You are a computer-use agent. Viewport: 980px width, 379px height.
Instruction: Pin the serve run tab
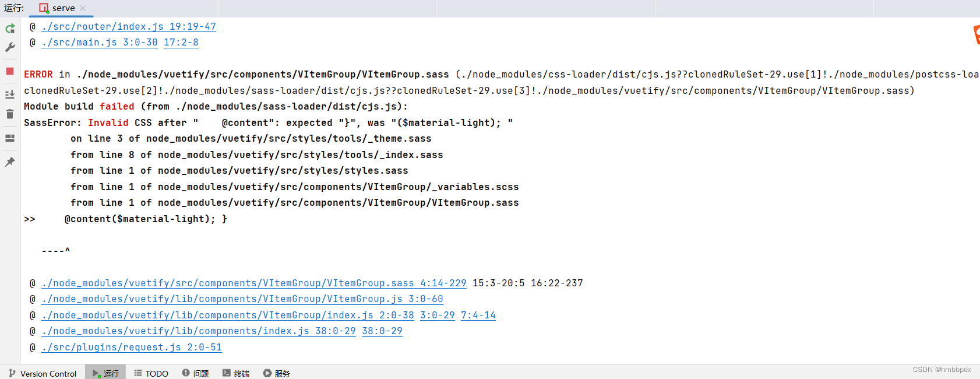tap(10, 162)
